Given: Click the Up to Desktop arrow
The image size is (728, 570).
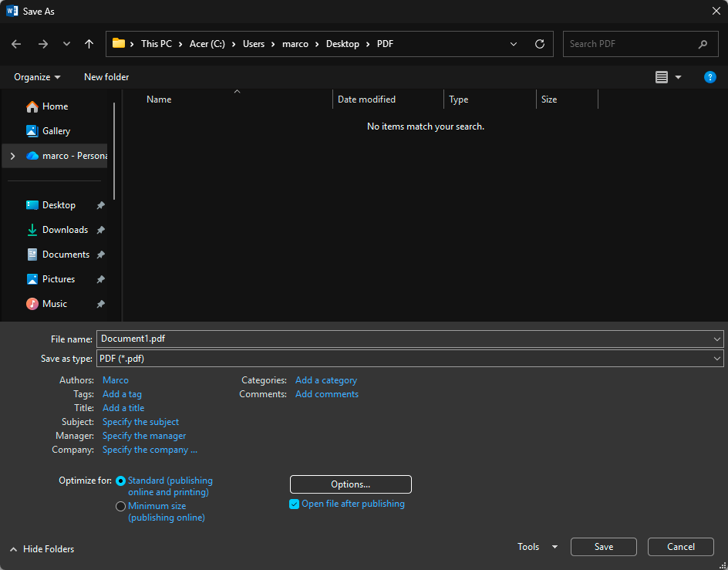Looking at the screenshot, I should (x=89, y=44).
